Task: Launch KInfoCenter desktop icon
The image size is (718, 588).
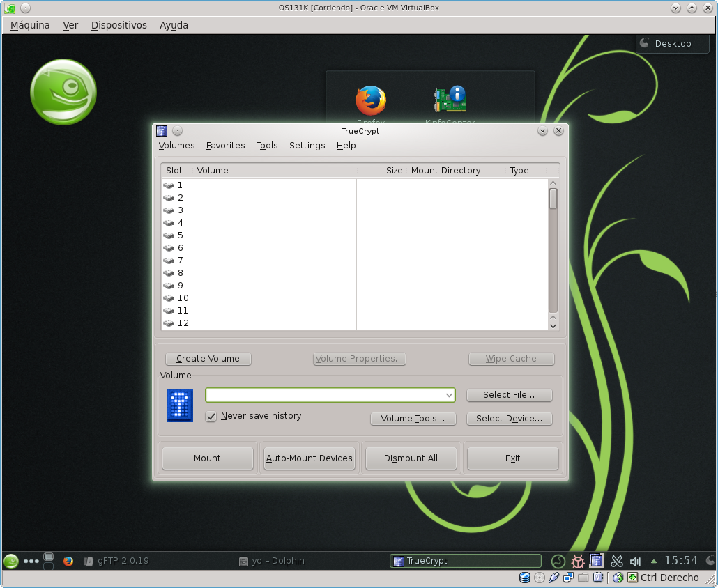Action: pyautogui.click(x=450, y=100)
